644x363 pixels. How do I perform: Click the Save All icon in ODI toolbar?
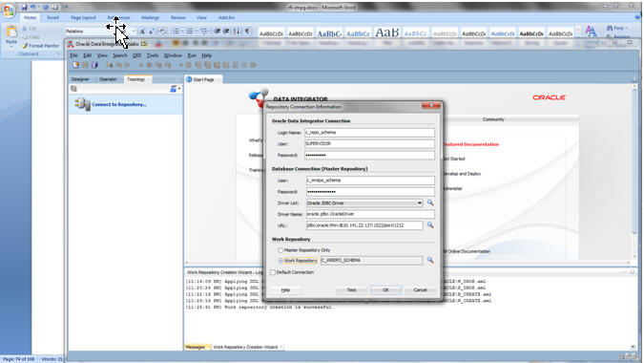(94, 65)
